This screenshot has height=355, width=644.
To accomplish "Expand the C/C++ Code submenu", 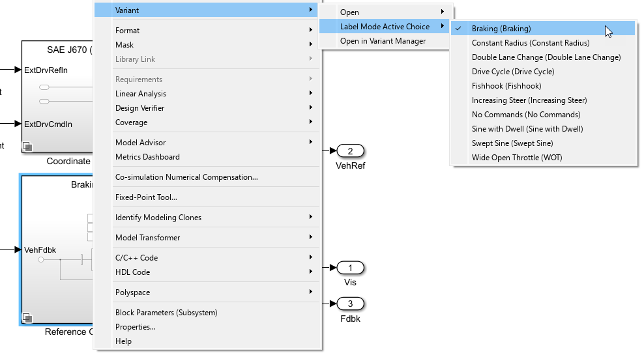I will [x=136, y=258].
